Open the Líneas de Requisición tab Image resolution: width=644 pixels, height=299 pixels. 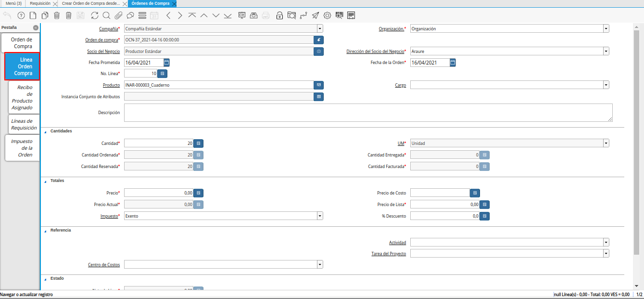pyautogui.click(x=24, y=125)
